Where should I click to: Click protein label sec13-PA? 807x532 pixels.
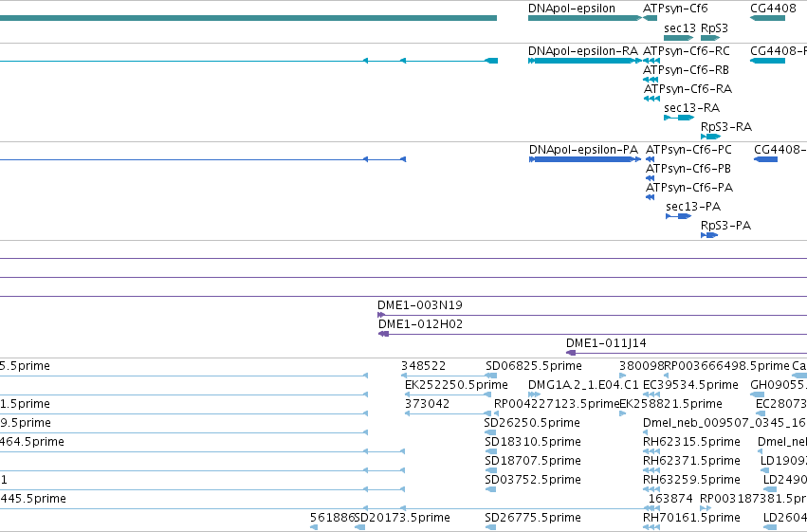click(693, 207)
